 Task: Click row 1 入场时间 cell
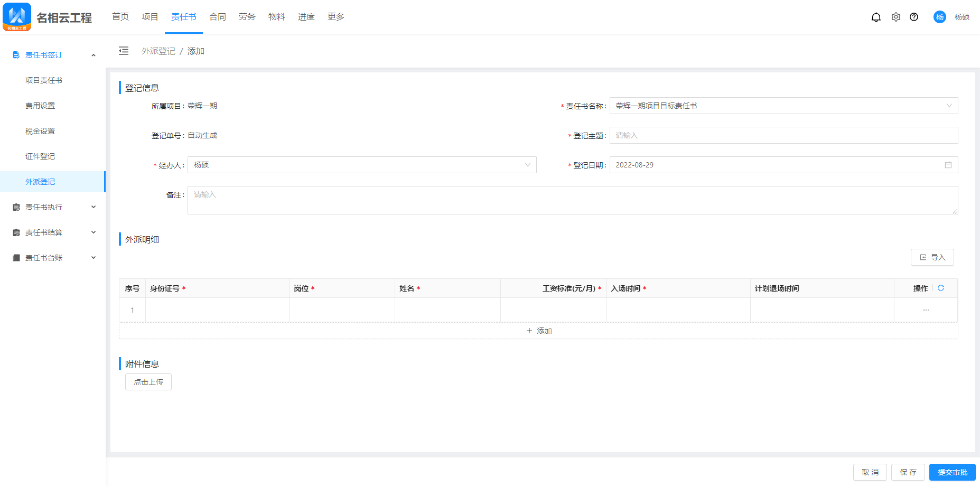tap(678, 310)
